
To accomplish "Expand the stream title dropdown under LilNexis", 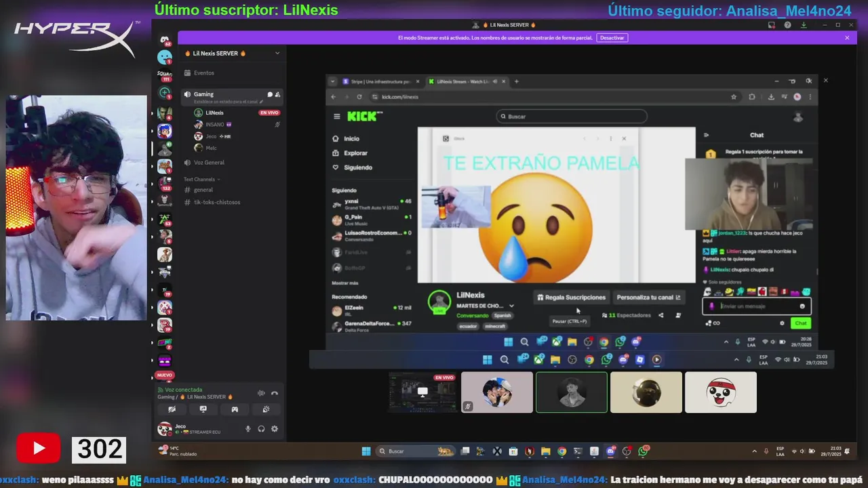I will point(511,306).
